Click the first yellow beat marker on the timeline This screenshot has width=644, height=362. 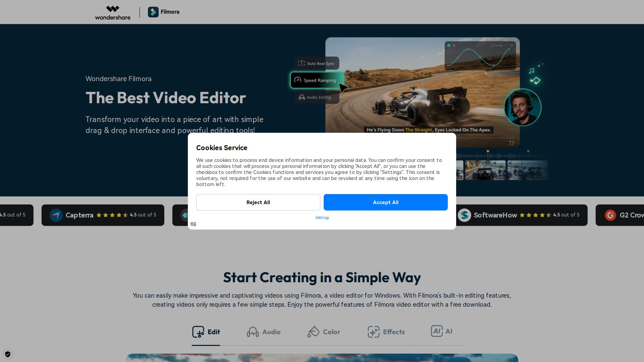click(x=488, y=151)
